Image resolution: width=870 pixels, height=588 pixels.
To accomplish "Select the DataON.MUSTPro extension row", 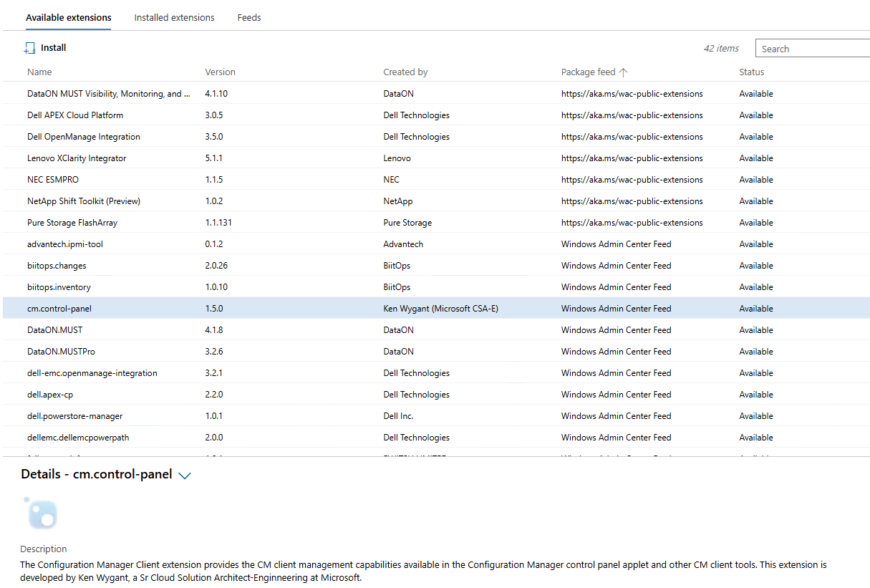I will (x=61, y=352).
